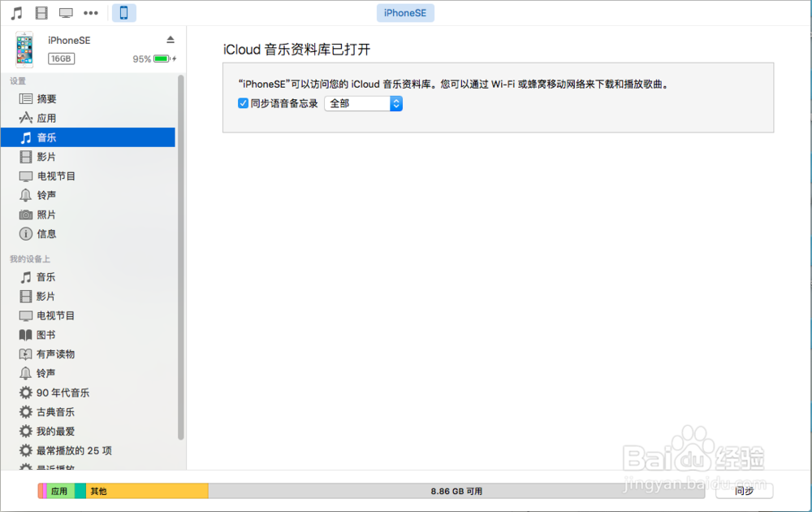The height and width of the screenshot is (512, 812).
Task: Open 影片 under 设置 section
Action: pyautogui.click(x=88, y=157)
